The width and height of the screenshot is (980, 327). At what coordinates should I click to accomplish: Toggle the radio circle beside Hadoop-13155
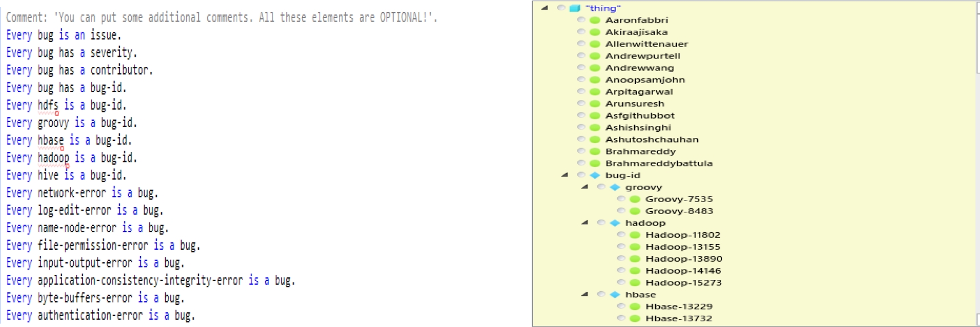click(621, 247)
